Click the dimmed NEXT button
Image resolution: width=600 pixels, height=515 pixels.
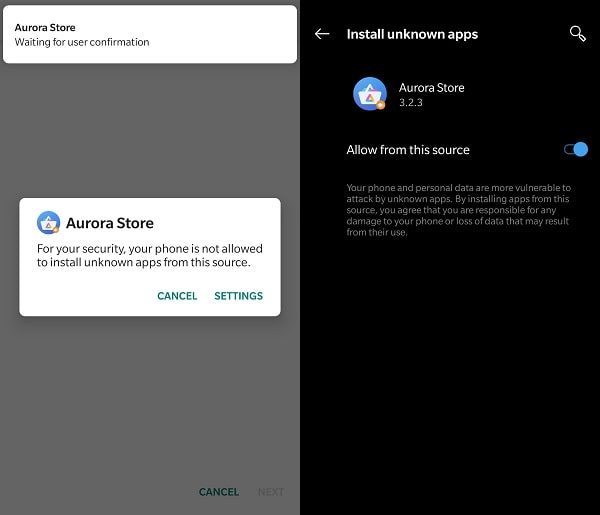(x=271, y=492)
